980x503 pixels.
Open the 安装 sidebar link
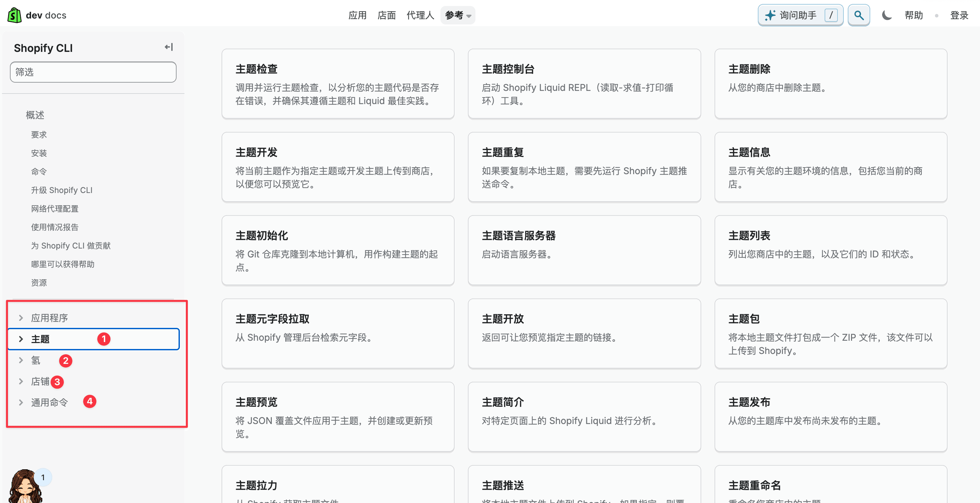pos(39,153)
